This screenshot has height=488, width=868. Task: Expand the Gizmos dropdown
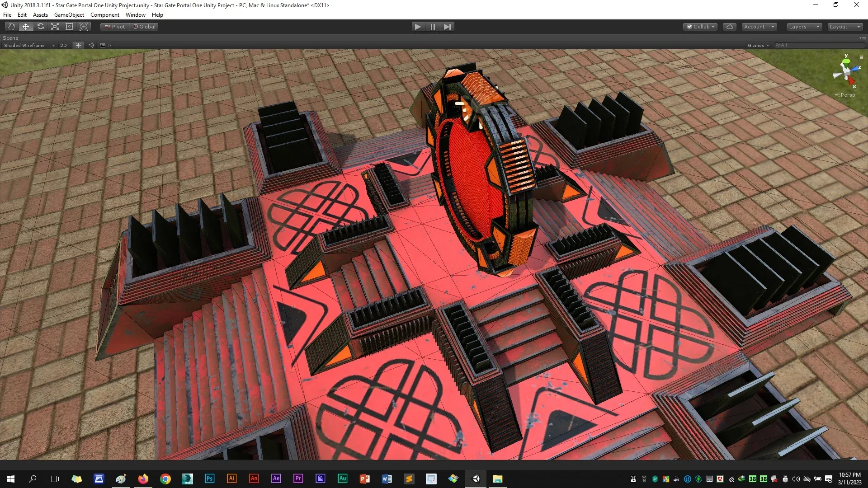coord(758,45)
